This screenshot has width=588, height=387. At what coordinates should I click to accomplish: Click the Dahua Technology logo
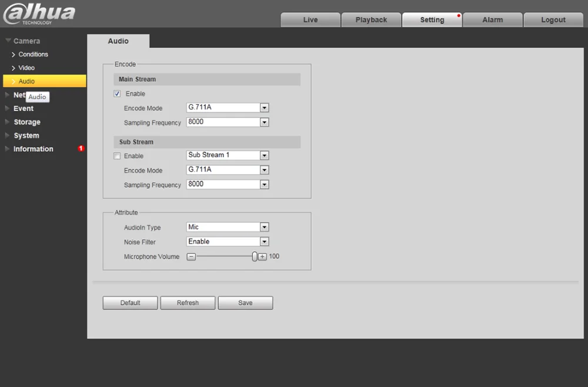tap(39, 14)
